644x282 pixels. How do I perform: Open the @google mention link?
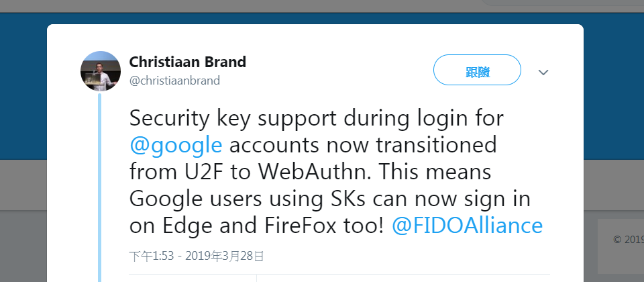[176, 145]
